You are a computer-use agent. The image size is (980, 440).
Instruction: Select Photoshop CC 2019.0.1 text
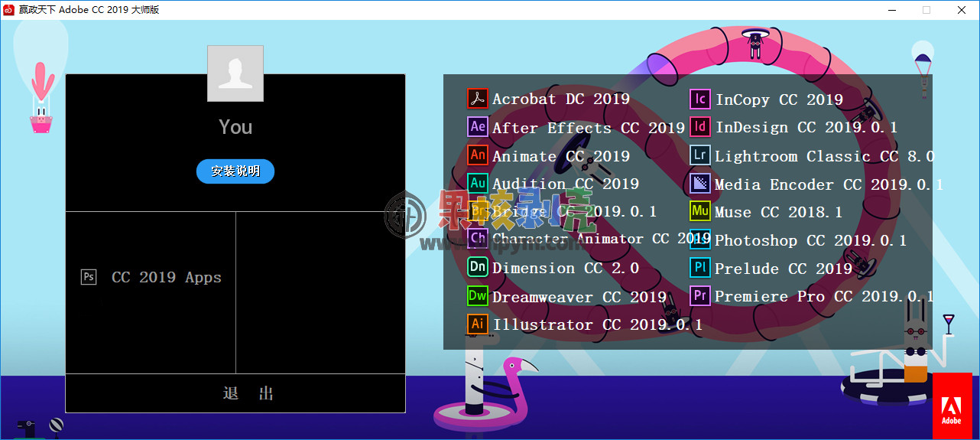(811, 240)
